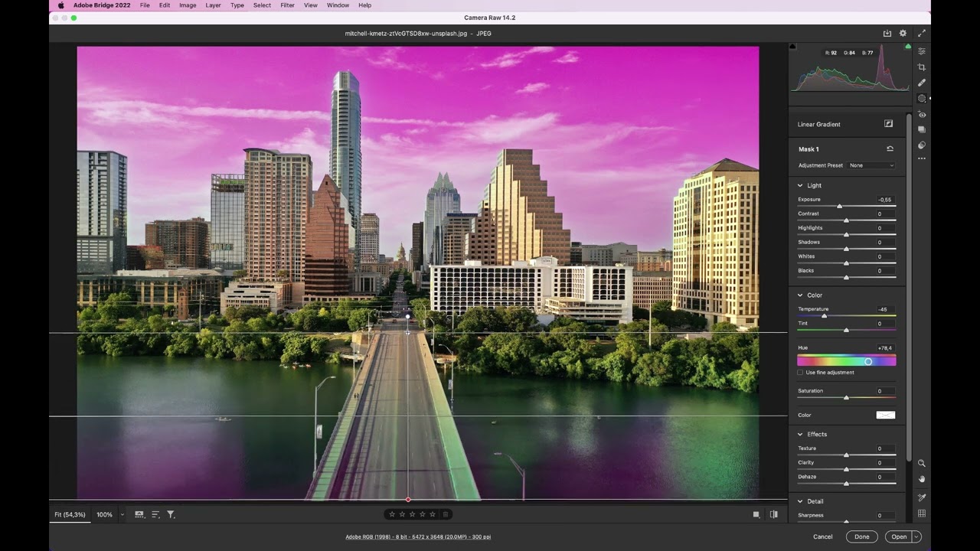The image size is (980, 551).
Task: Open the Camera Raw preferences gear
Action: pyautogui.click(x=902, y=33)
